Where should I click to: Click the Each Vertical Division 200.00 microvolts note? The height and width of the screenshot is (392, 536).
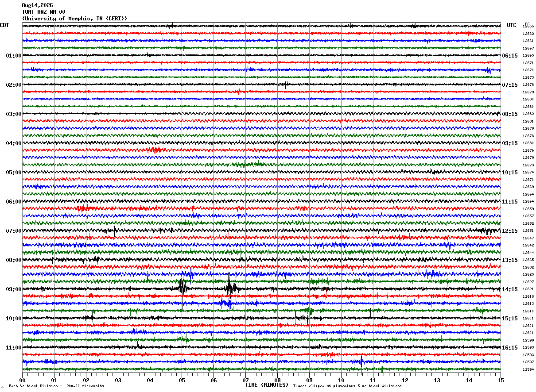coord(56,386)
